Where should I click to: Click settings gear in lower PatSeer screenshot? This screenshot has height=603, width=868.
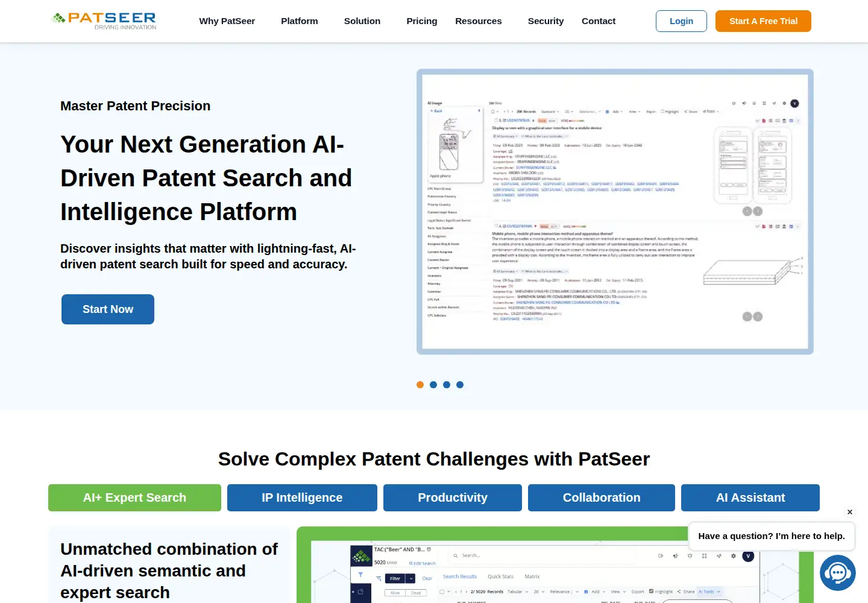click(x=733, y=555)
